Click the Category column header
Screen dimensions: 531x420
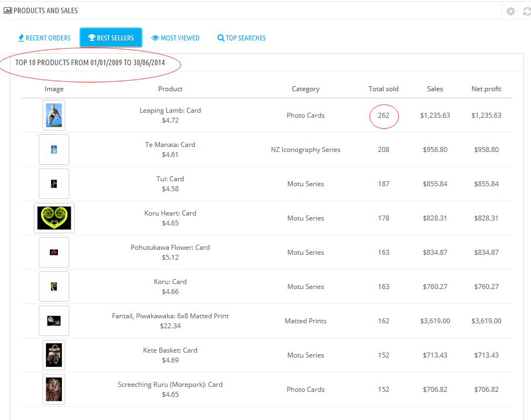click(306, 89)
